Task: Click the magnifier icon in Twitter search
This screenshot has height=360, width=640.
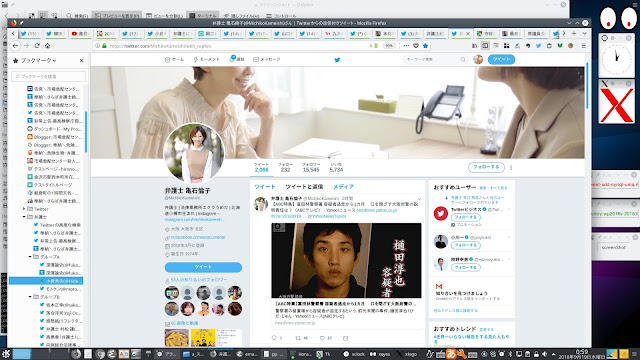Action: [x=463, y=60]
